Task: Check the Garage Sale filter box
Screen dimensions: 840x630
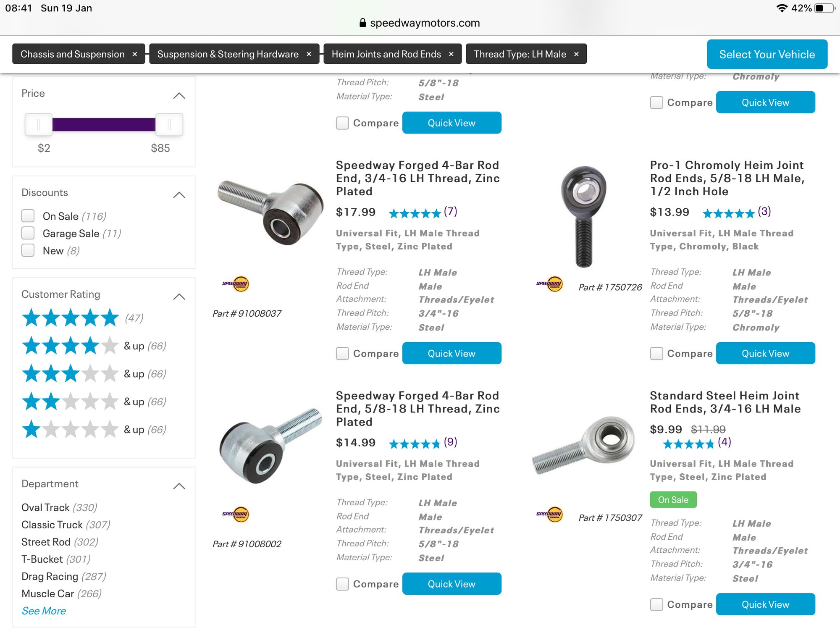Action: (x=28, y=233)
